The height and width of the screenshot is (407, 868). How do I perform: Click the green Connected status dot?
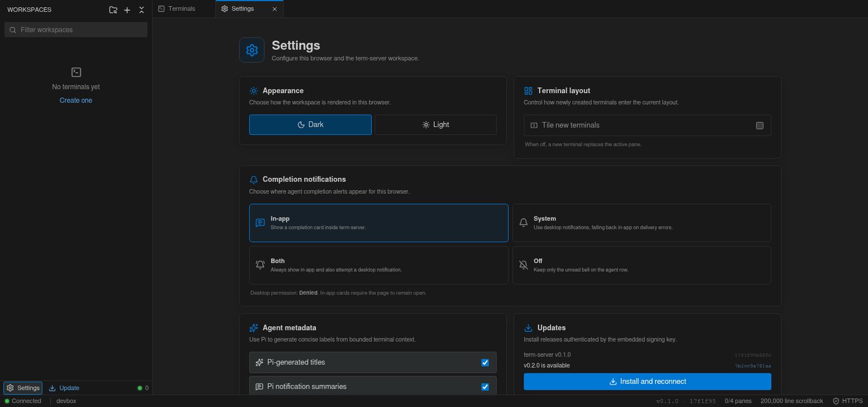[x=7, y=401]
